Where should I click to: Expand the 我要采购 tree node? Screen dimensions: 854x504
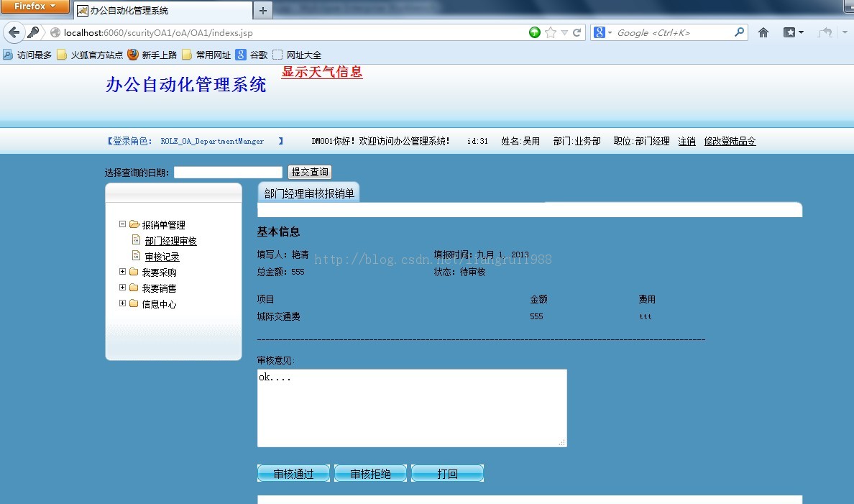(x=122, y=272)
